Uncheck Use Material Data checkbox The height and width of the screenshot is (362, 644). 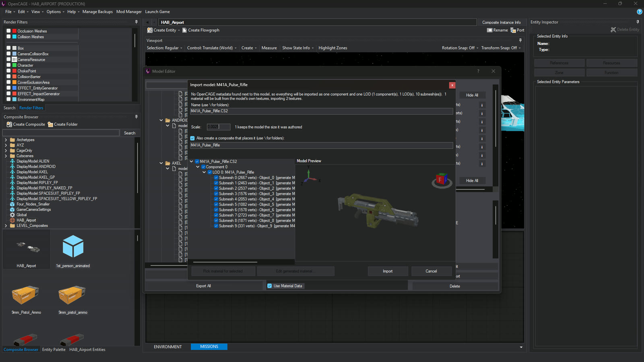pyautogui.click(x=270, y=286)
